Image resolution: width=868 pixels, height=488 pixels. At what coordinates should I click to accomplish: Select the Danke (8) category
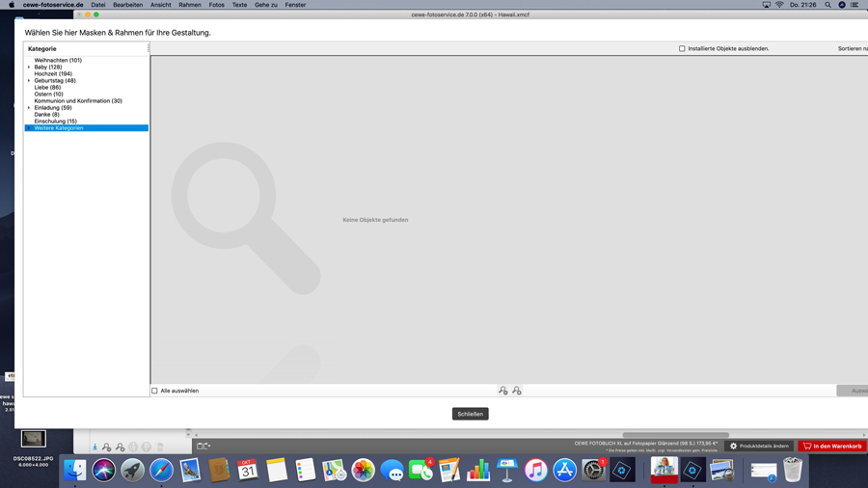[x=46, y=115]
